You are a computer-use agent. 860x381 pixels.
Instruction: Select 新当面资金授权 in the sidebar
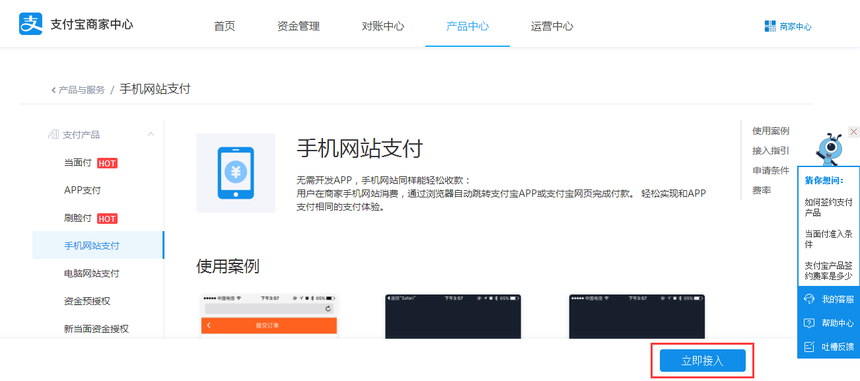pos(96,329)
